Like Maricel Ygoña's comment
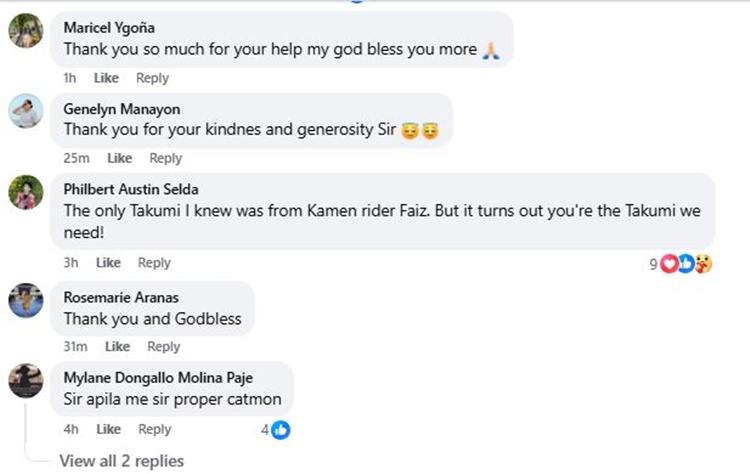Screen dimensions: 750x474 tap(107, 78)
